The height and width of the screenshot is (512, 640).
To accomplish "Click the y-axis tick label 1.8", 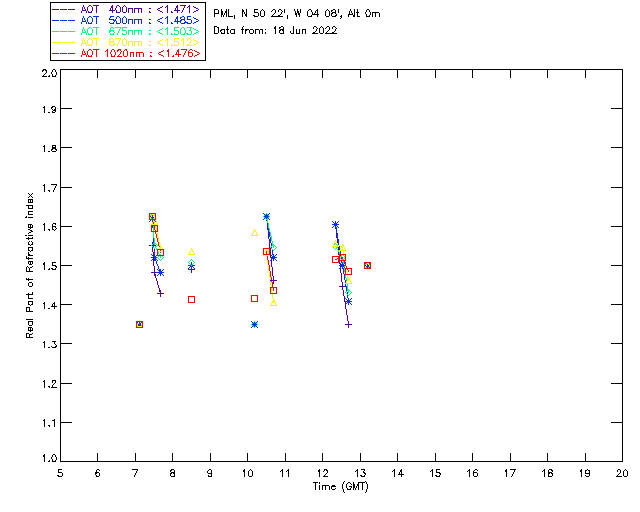I will [49, 148].
